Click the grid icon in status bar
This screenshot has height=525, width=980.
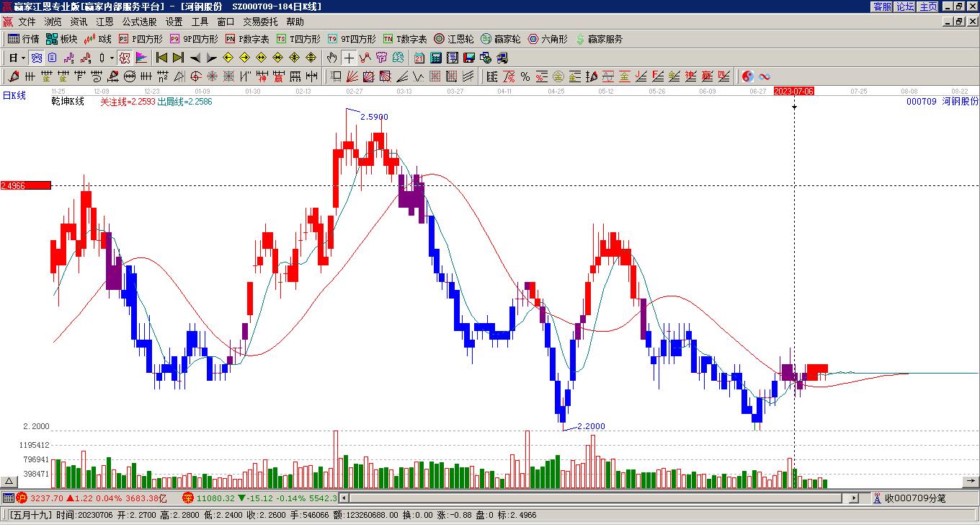click(x=8, y=498)
